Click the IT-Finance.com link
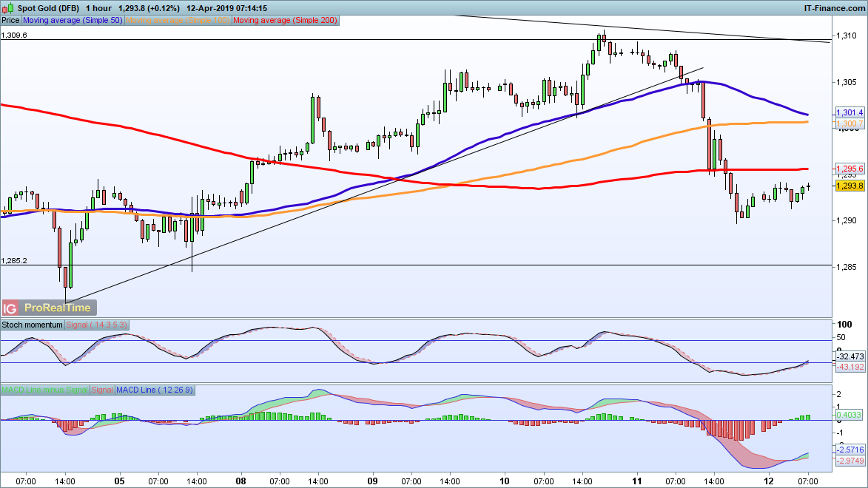This screenshot has height=488, width=868. tap(833, 7)
